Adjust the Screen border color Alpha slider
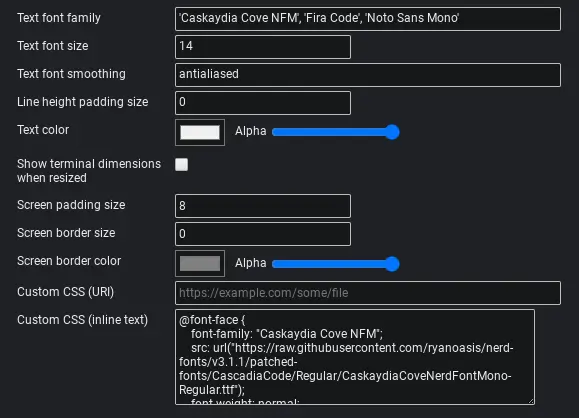 point(336,264)
